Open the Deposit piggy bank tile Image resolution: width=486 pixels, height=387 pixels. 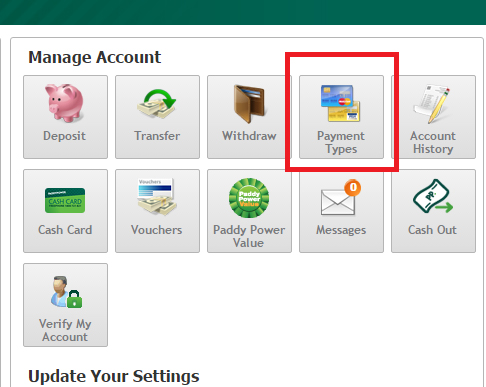pos(65,117)
